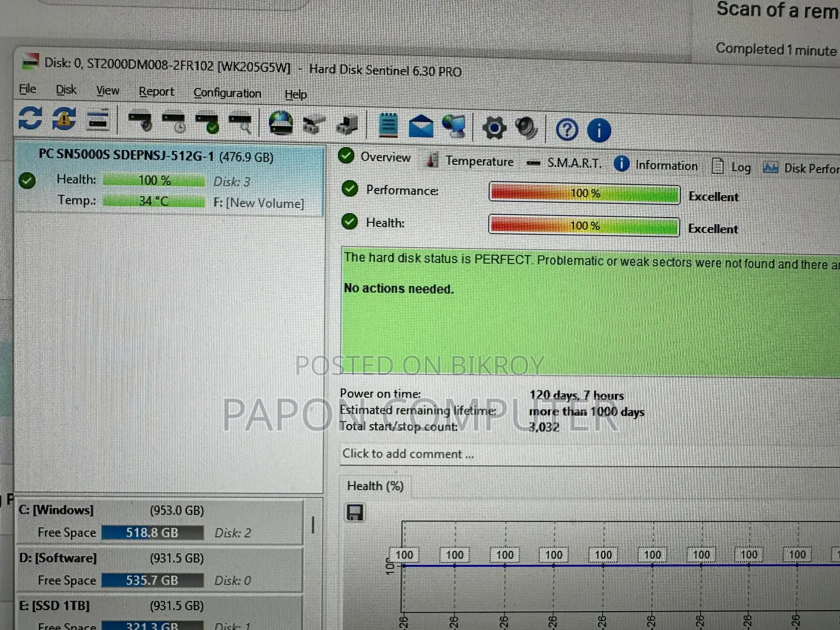Click the blue notepad report icon
Viewport: 840px width, 630px height.
(388, 125)
